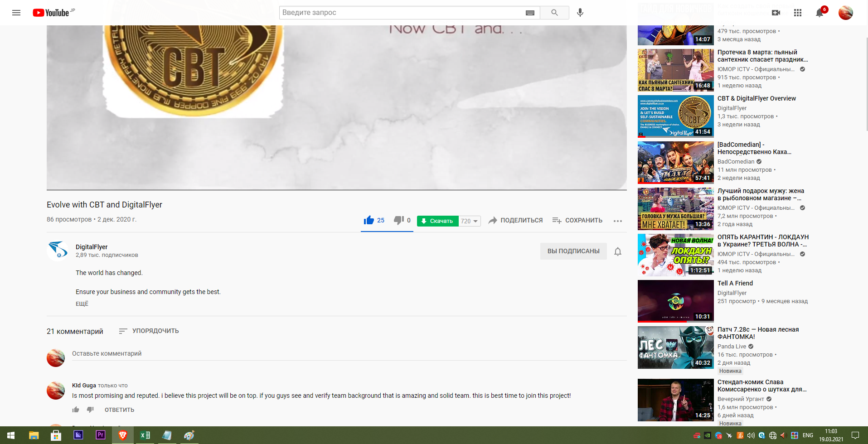The height and width of the screenshot is (444, 868).
Task: Switch to Paint on the taskbar
Action: pyautogui.click(x=189, y=435)
